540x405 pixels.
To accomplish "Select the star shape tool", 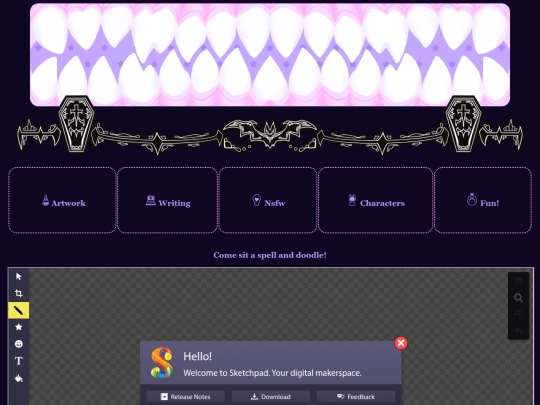I will 19,327.
